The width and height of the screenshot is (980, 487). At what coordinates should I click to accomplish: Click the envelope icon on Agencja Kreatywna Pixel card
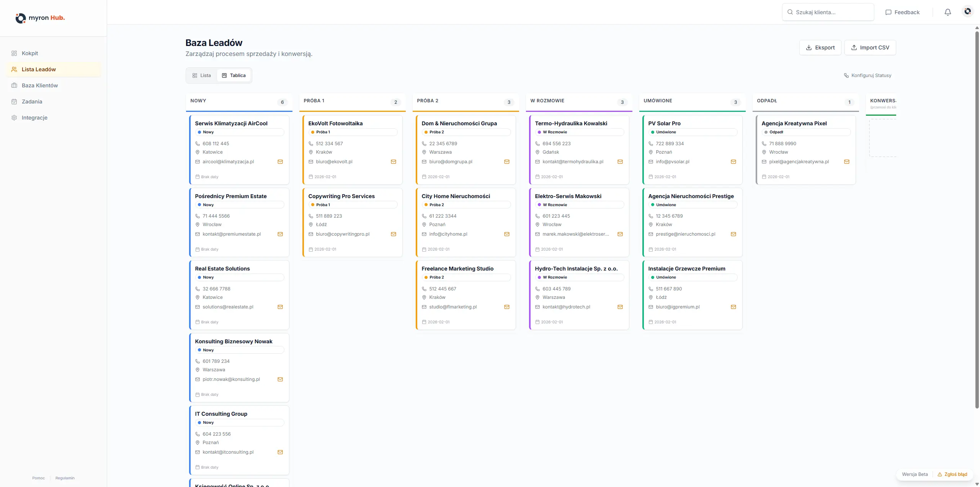[847, 162]
